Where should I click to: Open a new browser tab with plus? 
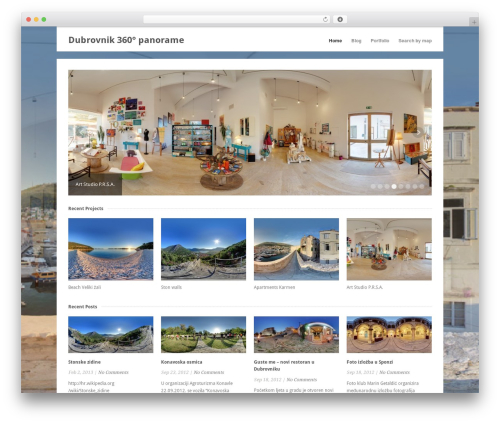click(474, 22)
